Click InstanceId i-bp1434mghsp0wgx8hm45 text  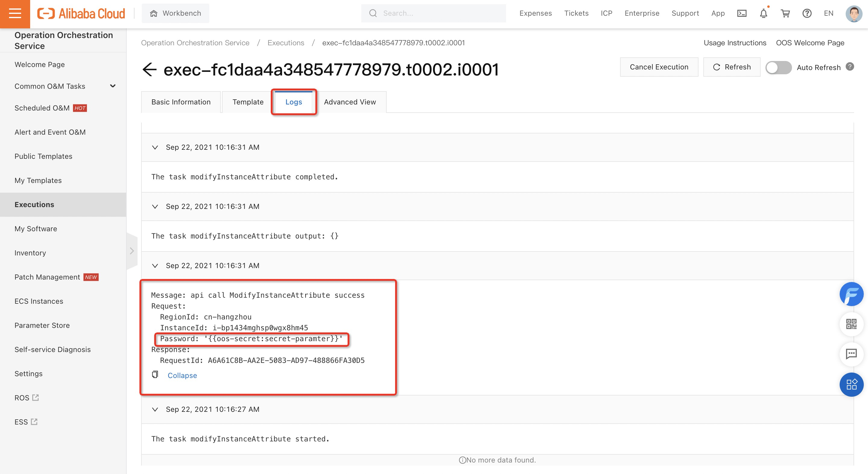coord(234,328)
